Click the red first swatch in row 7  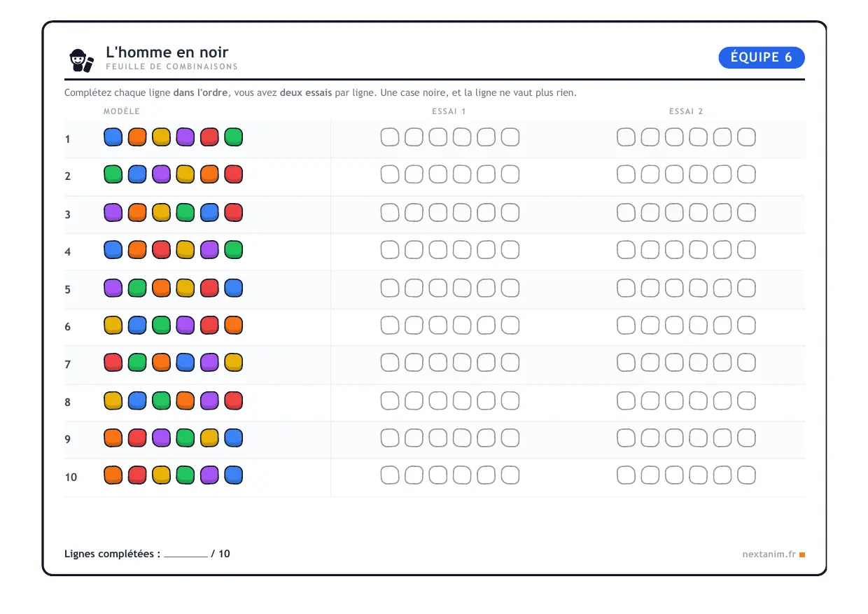pyautogui.click(x=113, y=363)
